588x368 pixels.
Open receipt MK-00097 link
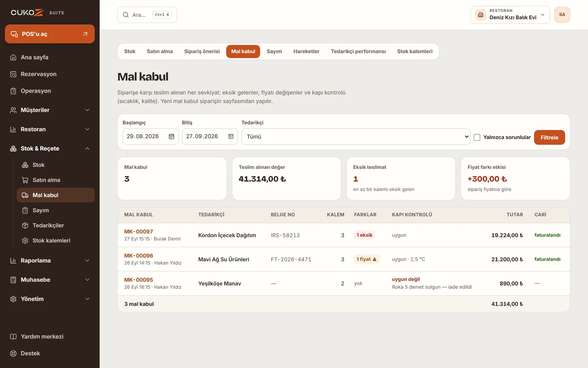139,231
